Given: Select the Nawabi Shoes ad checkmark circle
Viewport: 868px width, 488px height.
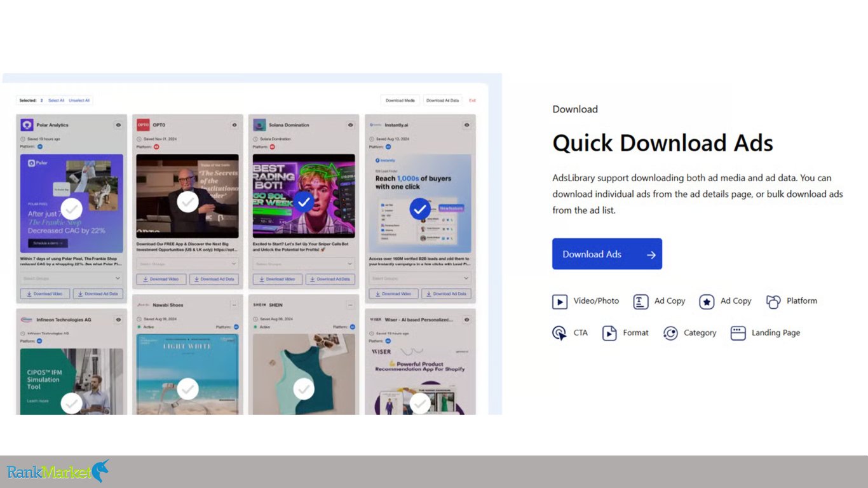Looking at the screenshot, I should (x=187, y=388).
